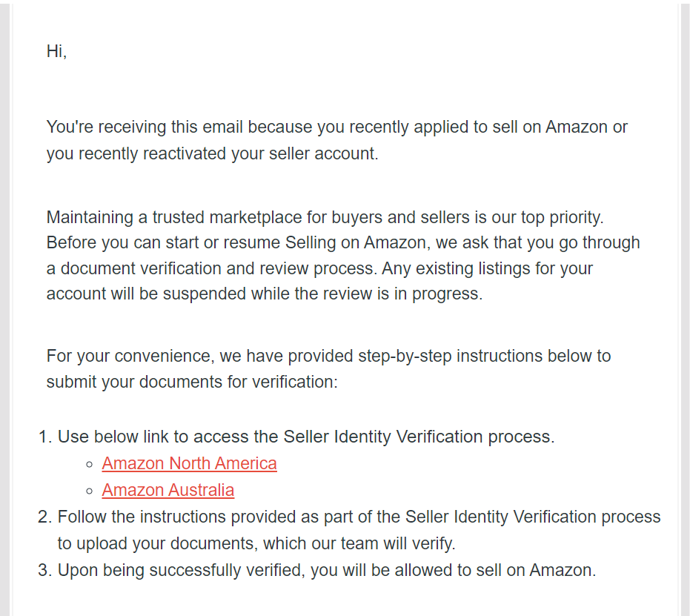
Task: Click the "3." list number marker
Action: 45,570
